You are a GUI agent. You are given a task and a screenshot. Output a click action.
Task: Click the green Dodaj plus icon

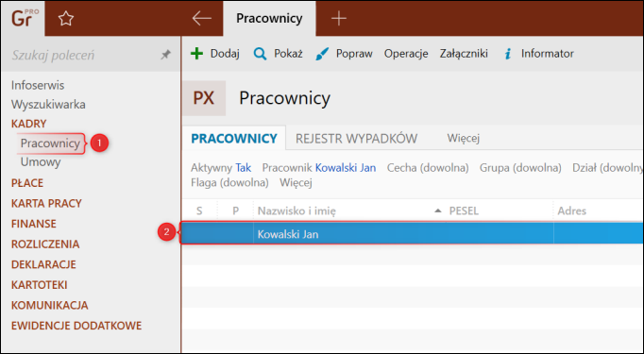(196, 54)
